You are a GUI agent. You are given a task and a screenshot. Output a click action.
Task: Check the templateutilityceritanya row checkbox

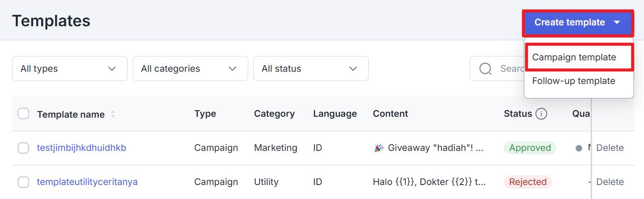tap(23, 182)
